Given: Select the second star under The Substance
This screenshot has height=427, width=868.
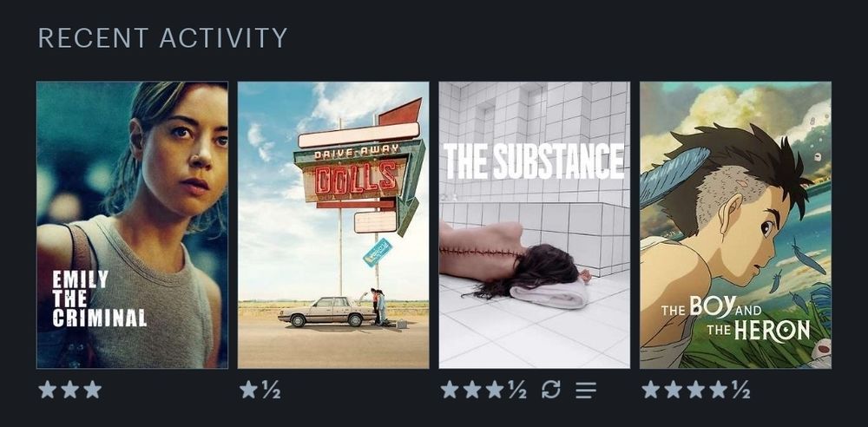Looking at the screenshot, I should pyautogui.click(x=472, y=390).
